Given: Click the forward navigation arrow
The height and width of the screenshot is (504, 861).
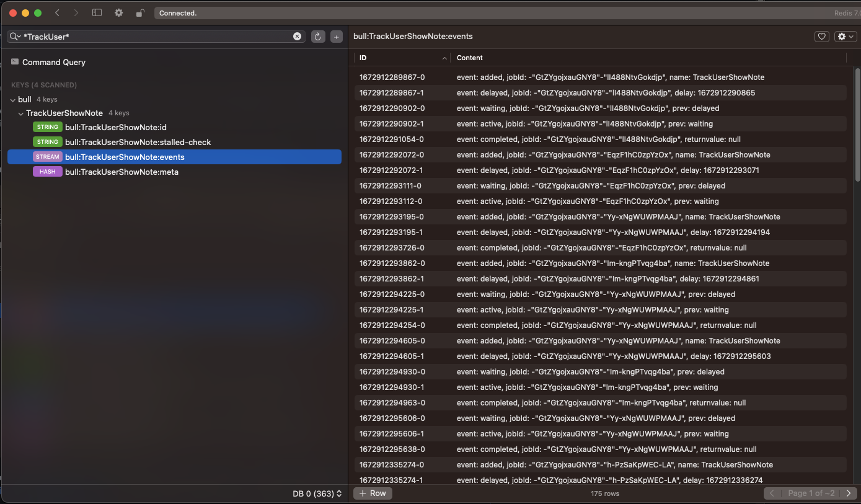Looking at the screenshot, I should (x=76, y=12).
